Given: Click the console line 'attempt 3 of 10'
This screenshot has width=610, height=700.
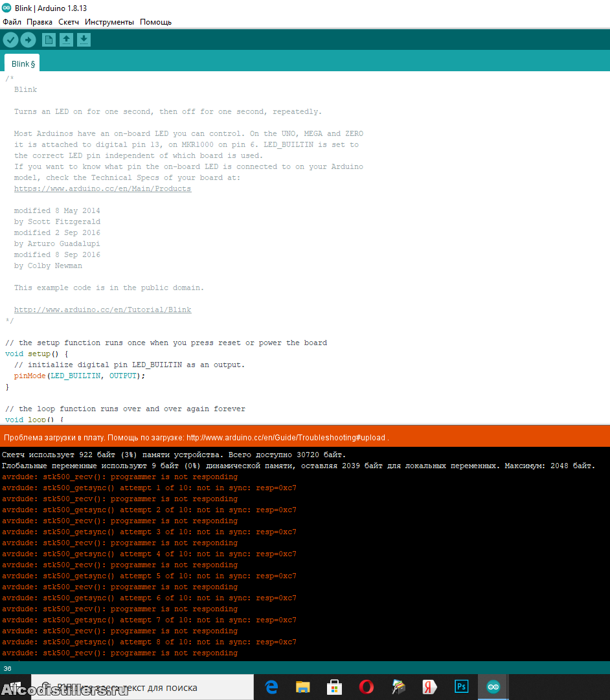Looking at the screenshot, I should coord(149,532).
